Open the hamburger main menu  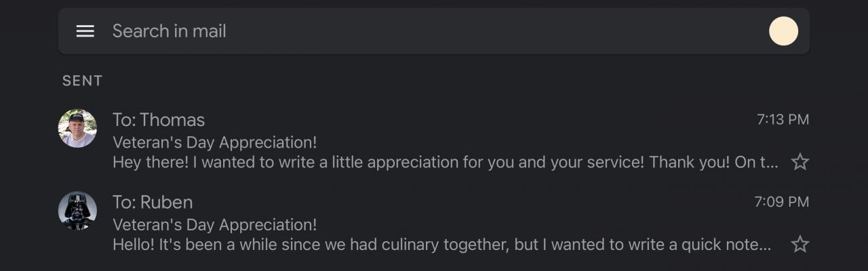(x=85, y=31)
